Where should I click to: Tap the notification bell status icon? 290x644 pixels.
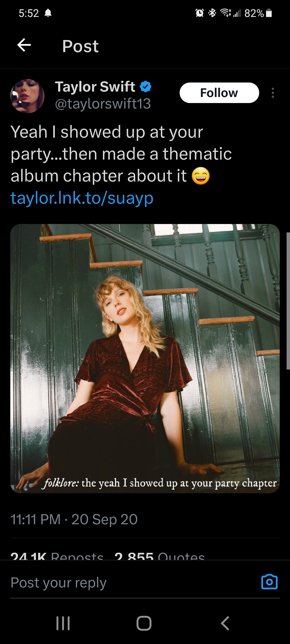pos(48,13)
